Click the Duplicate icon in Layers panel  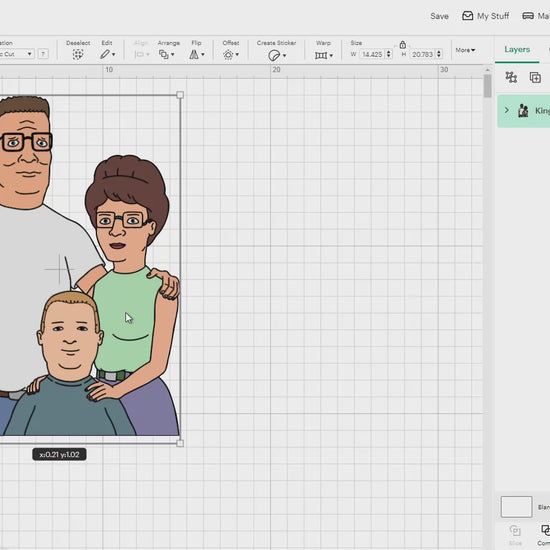coord(535,77)
